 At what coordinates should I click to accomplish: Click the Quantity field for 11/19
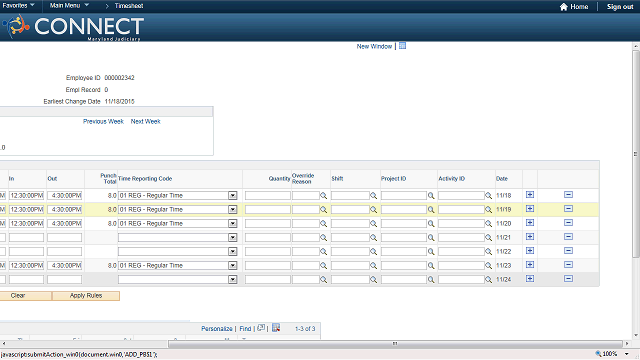268,209
